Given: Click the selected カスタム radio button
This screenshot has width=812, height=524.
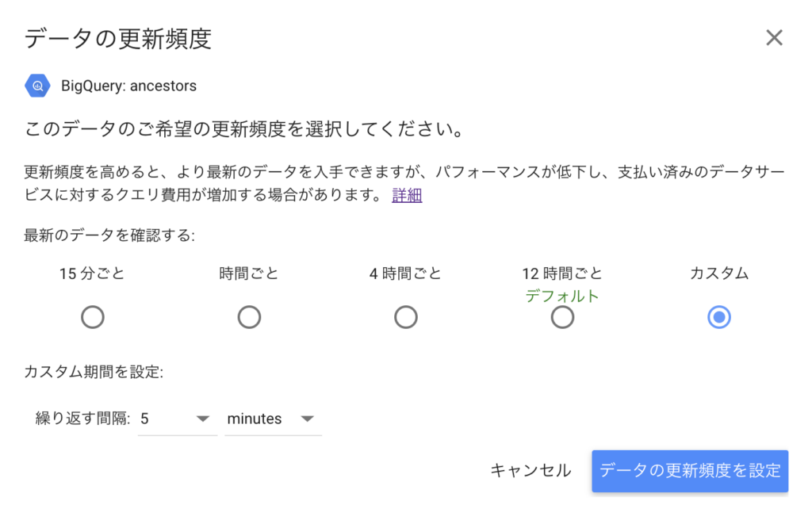Looking at the screenshot, I should click(x=719, y=318).
